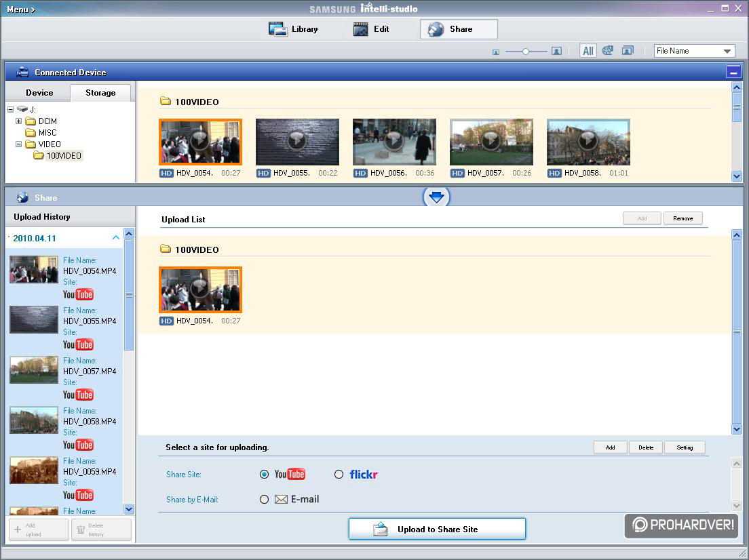Click Upload List scroll down arrow
The height and width of the screenshot is (560, 749).
(x=737, y=428)
